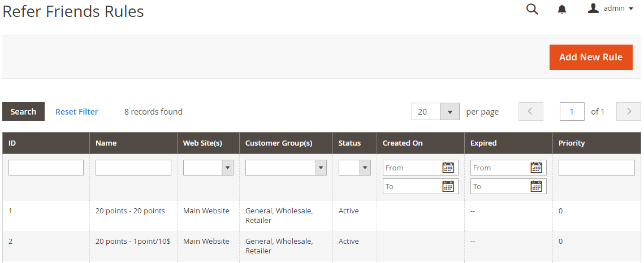Open the notifications bell

562,9
